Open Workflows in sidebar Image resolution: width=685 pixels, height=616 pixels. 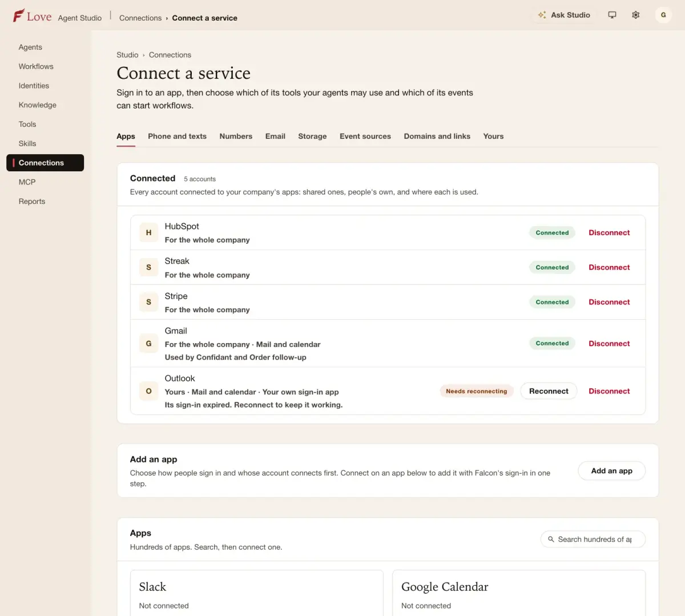point(45,66)
